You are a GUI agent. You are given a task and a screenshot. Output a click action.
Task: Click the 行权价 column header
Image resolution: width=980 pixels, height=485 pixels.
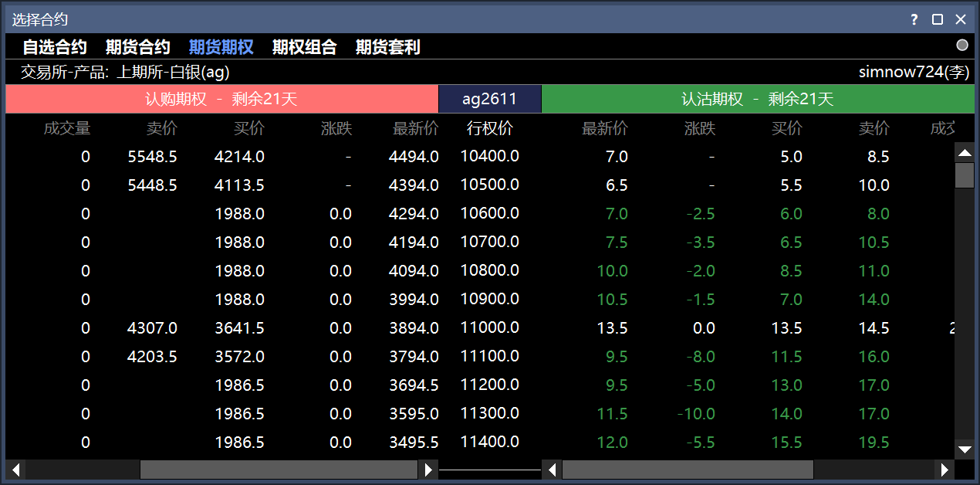490,128
